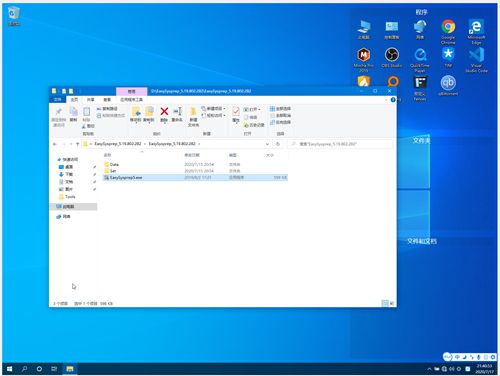Open the This PC desktop icon
Image resolution: width=500 pixels, height=376 pixels.
point(364,27)
